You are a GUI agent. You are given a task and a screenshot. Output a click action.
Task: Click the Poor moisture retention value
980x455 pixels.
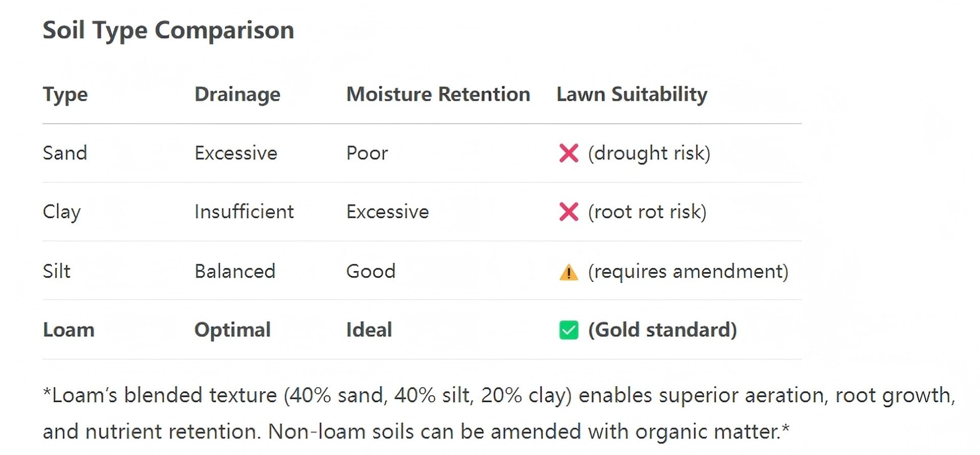(367, 153)
